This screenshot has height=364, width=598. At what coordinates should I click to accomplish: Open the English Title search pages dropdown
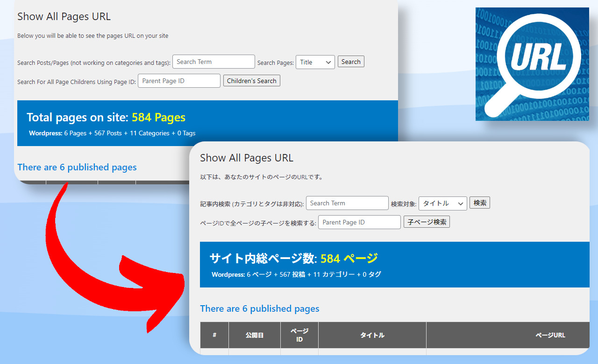point(315,62)
